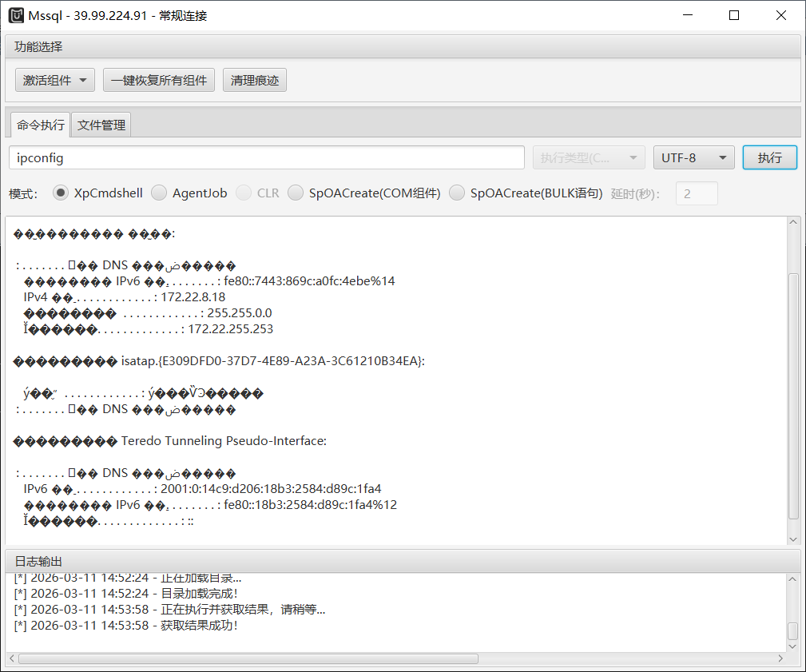Run the command with 执行 button
This screenshot has width=806, height=672.
769,157
